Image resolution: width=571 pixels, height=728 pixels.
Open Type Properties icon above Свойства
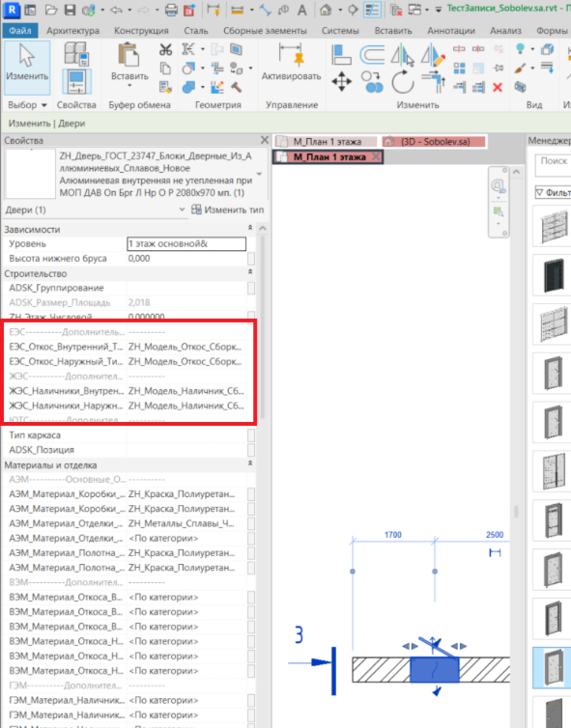click(x=76, y=53)
